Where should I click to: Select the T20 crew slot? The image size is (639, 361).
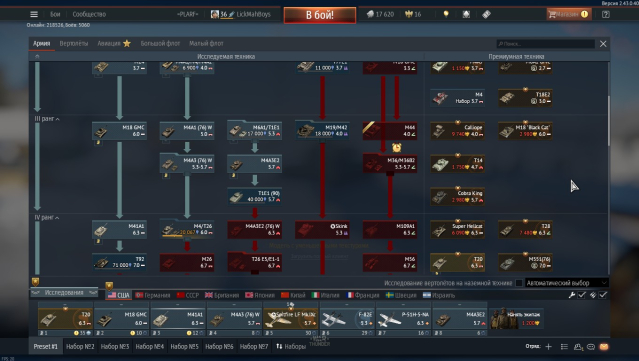[x=65, y=319]
